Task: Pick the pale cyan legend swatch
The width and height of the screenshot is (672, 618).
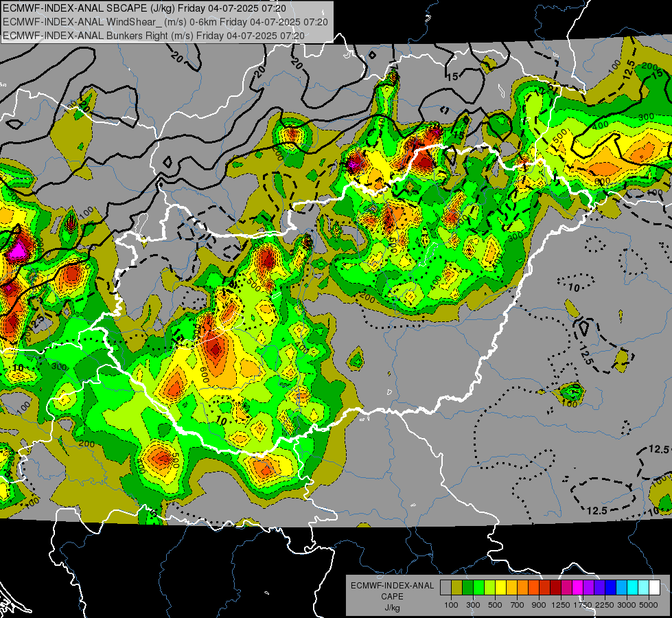Action: 644,588
